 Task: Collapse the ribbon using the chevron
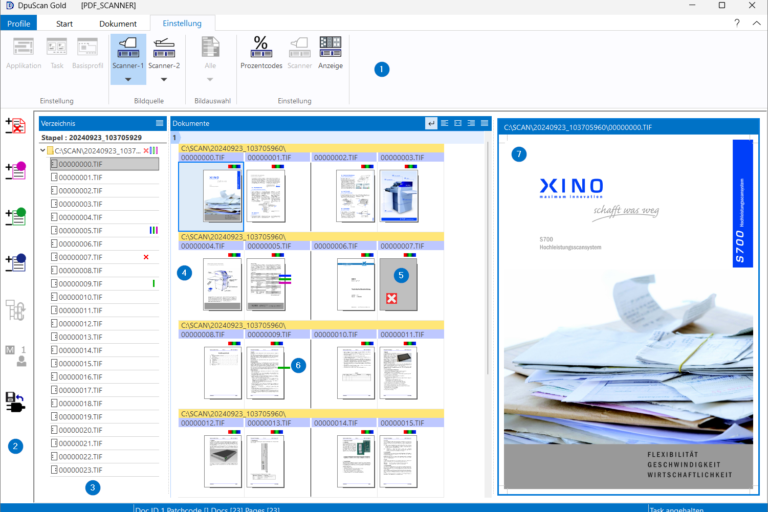[756, 22]
